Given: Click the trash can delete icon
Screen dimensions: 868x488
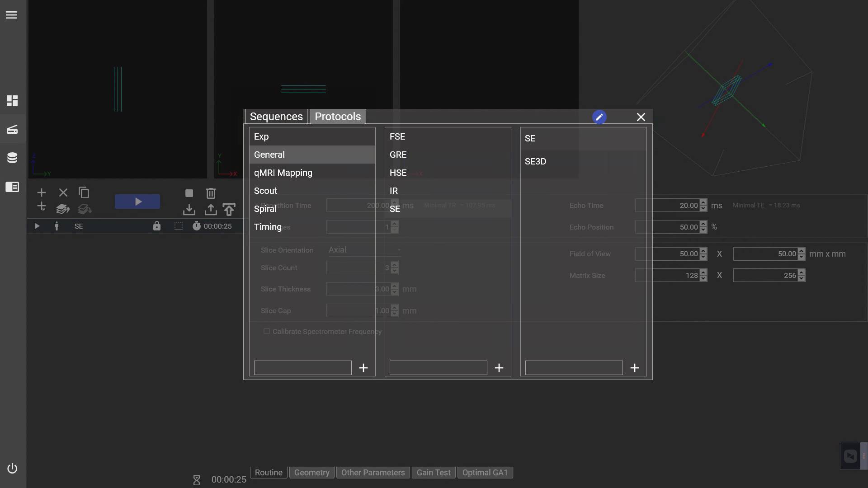Looking at the screenshot, I should point(211,193).
